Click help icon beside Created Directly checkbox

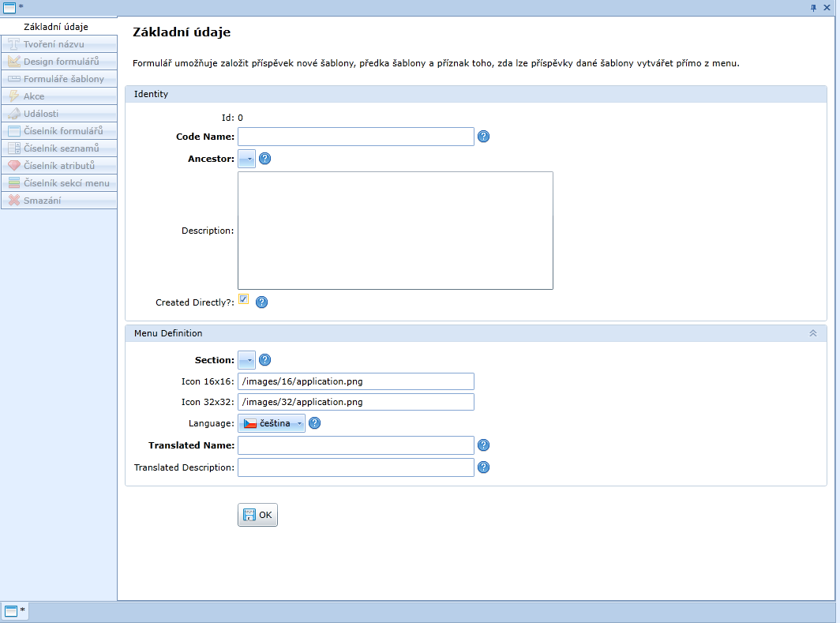coord(262,302)
